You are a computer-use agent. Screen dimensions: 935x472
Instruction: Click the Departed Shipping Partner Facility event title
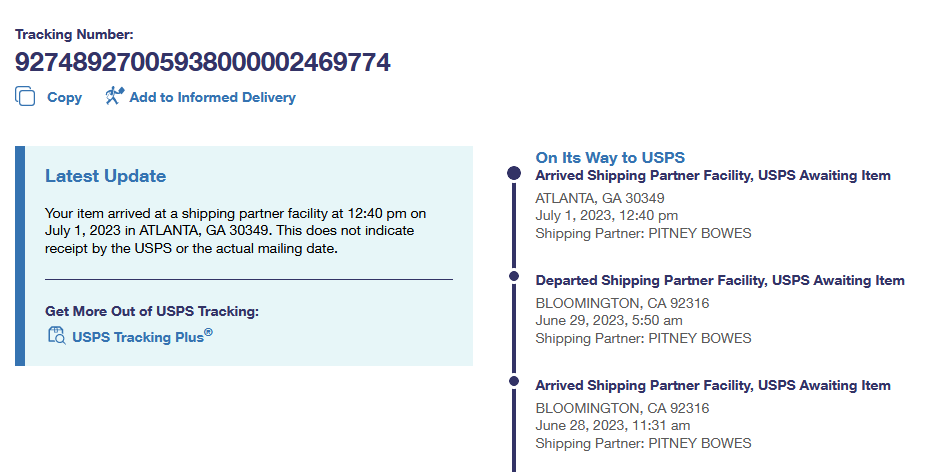pyautogui.click(x=720, y=281)
